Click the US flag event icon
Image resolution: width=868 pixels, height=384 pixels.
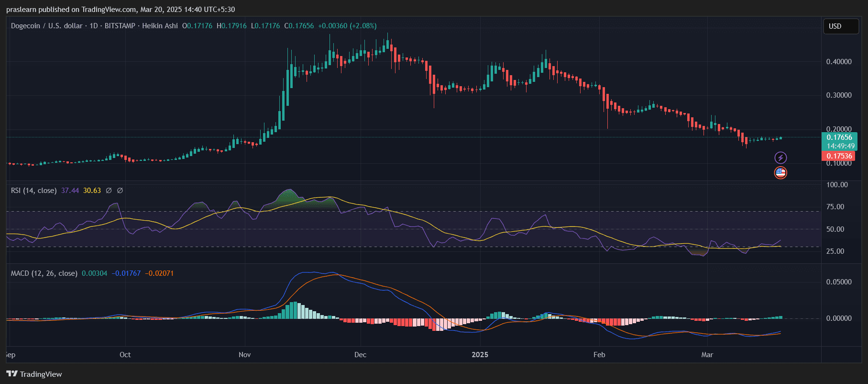pyautogui.click(x=780, y=173)
